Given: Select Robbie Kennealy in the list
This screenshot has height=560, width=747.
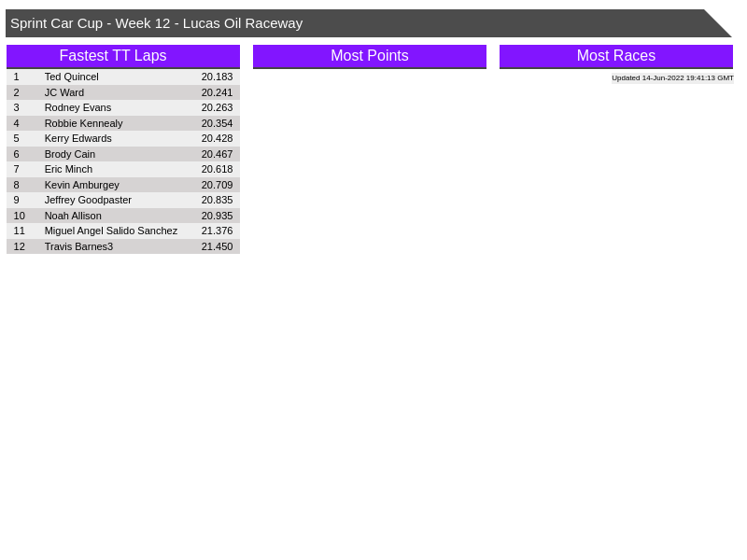Looking at the screenshot, I should (83, 123).
